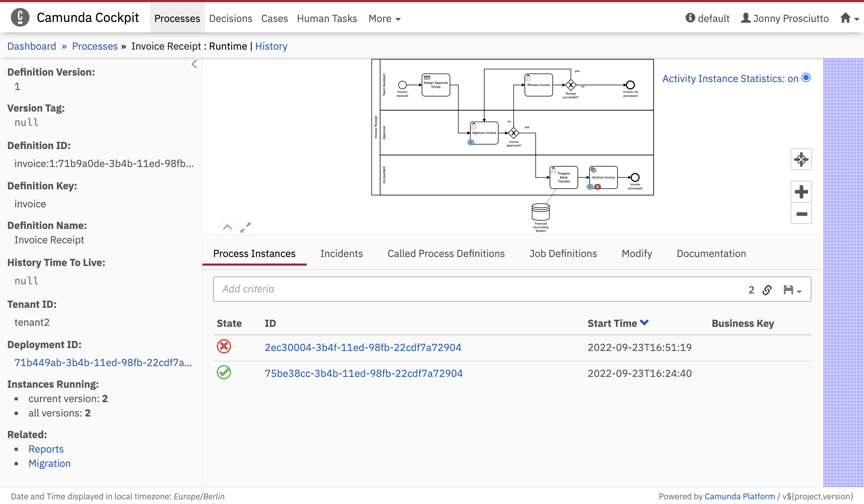Viewport: 864px width, 504px height.
Task: Zoom out the diagram with minus icon
Action: pos(801,214)
